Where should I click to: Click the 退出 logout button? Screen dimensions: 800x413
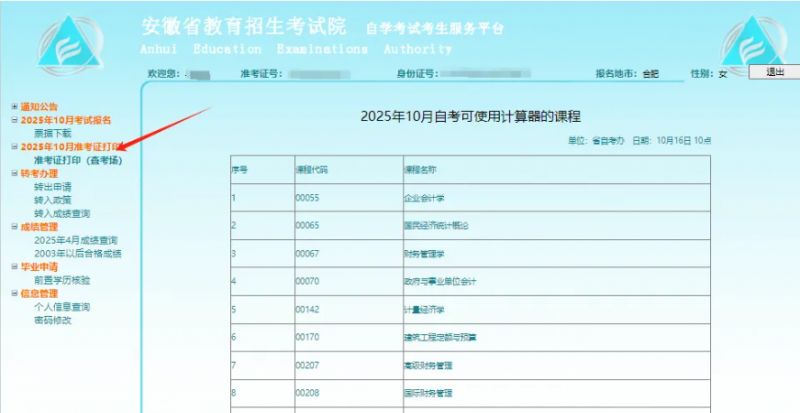click(775, 72)
